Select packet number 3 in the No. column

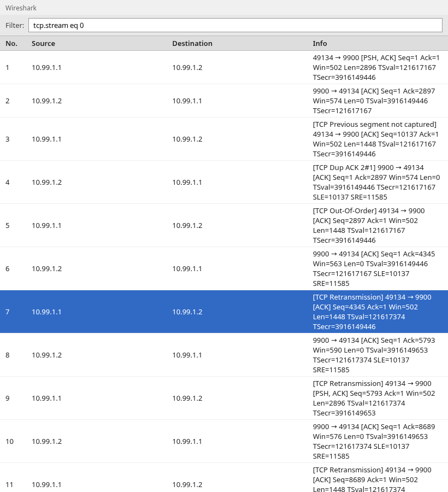click(x=8, y=139)
